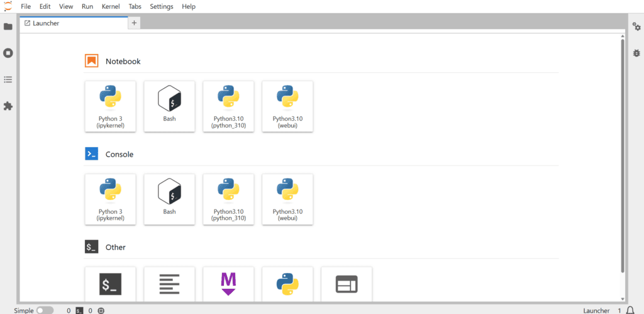644x314 pixels.
Task: Start a Bash console
Action: click(169, 199)
